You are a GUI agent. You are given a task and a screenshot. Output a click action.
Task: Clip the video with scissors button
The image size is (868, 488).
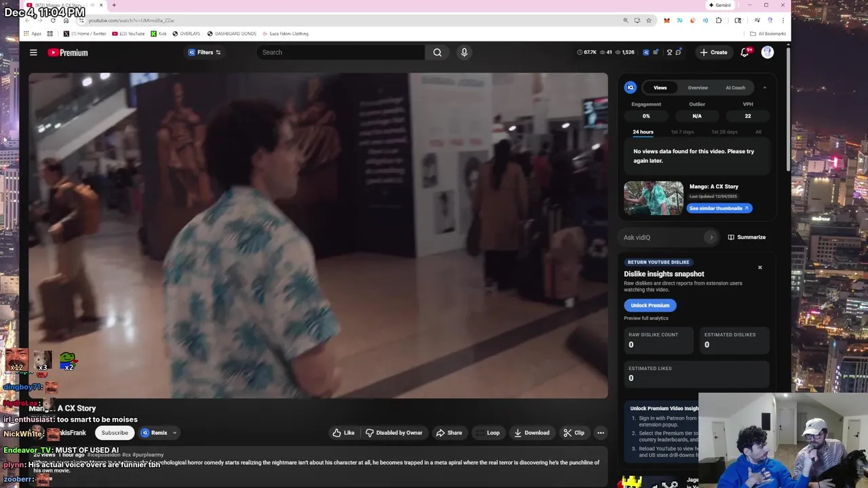coord(574,432)
